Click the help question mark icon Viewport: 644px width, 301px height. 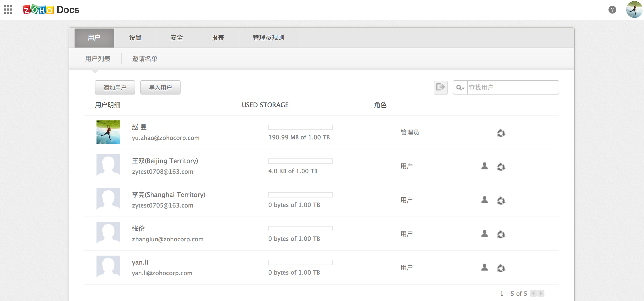coord(612,10)
